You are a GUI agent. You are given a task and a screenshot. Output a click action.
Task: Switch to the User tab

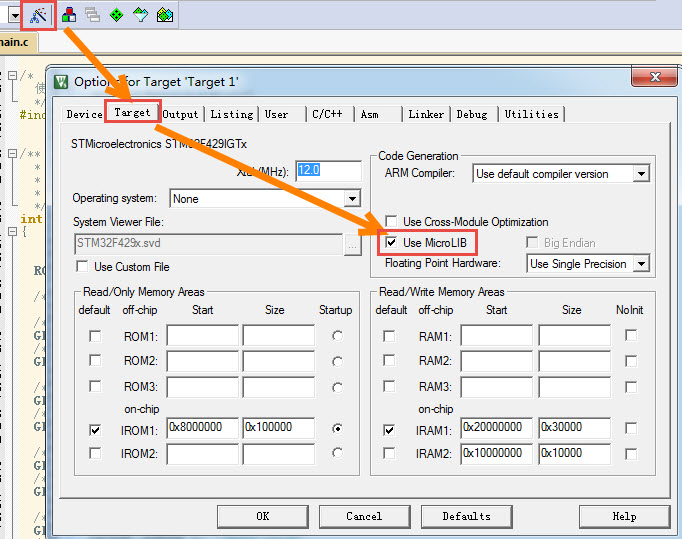pos(277,114)
